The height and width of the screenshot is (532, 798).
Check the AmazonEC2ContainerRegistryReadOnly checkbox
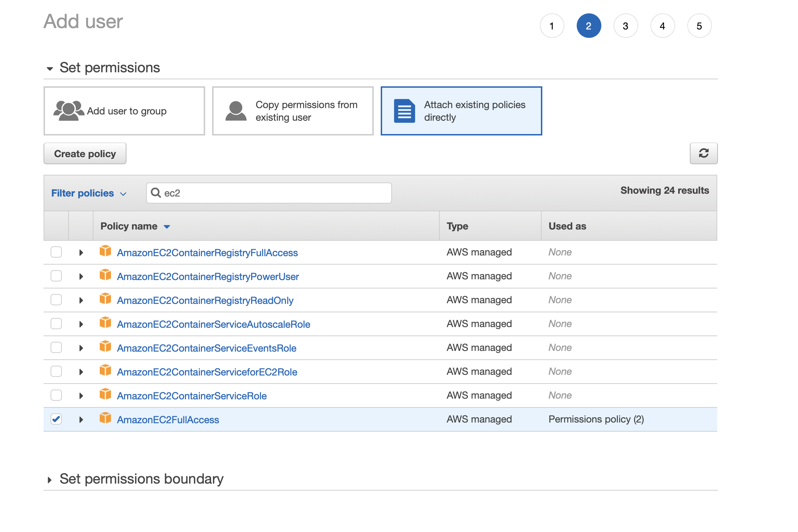(x=56, y=300)
